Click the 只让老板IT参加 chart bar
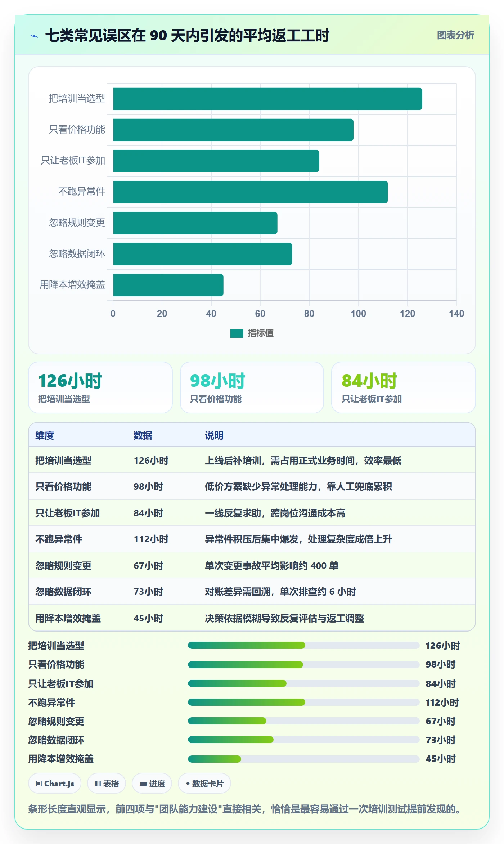 216,161
